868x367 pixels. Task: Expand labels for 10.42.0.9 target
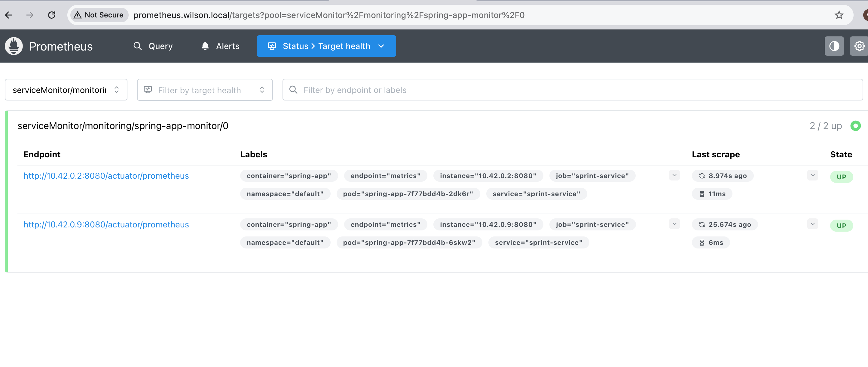click(x=674, y=224)
